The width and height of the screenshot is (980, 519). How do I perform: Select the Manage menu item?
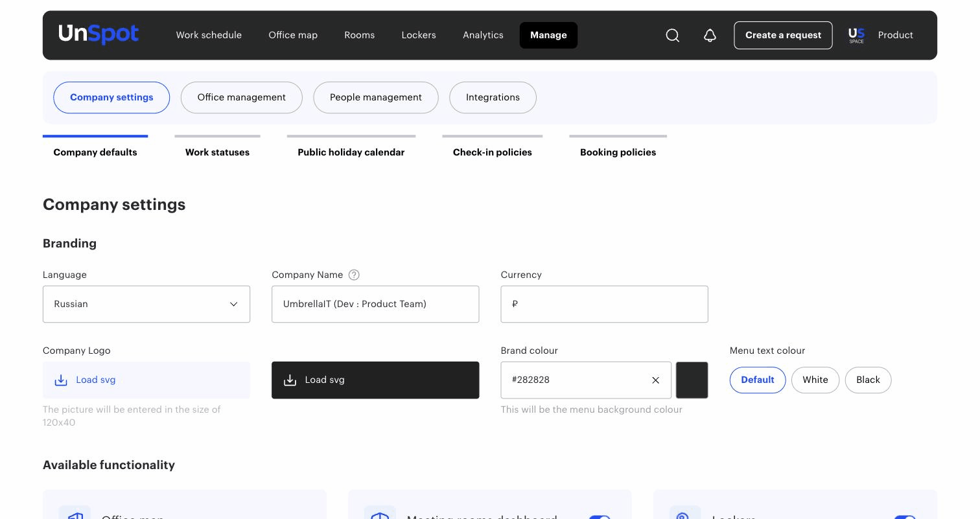pos(548,35)
